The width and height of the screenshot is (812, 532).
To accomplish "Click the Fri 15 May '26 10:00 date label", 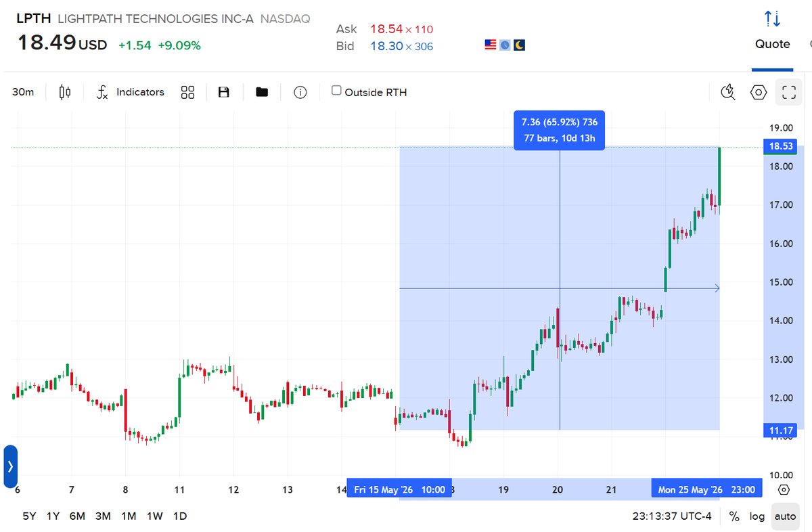I will tap(399, 489).
